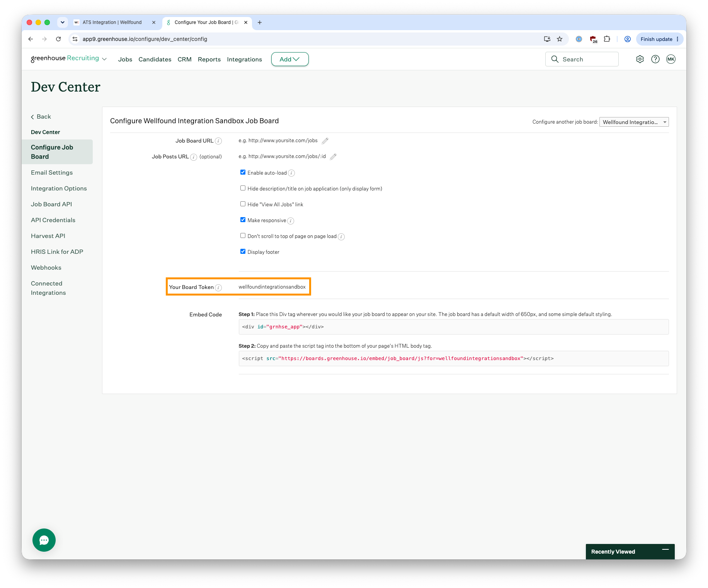Open Chrome three-dot menu
The width and height of the screenshot is (708, 588).
(677, 39)
